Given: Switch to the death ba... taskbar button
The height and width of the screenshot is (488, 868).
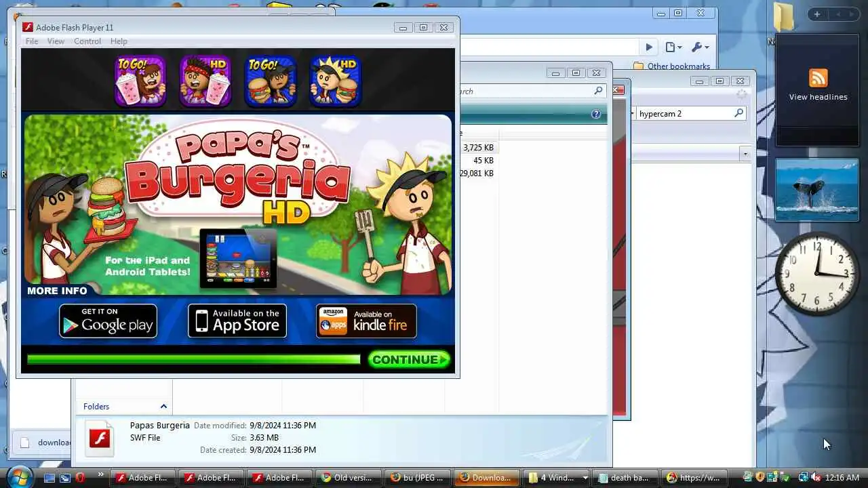Looking at the screenshot, I should point(625,478).
